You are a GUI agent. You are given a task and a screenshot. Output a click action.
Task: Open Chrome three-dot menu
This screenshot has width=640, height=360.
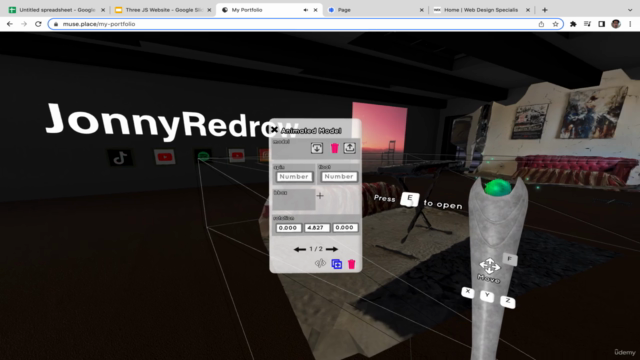pos(630,24)
